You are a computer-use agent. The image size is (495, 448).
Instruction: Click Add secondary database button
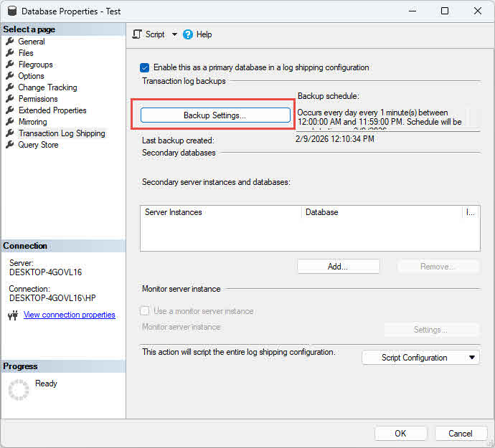(338, 267)
